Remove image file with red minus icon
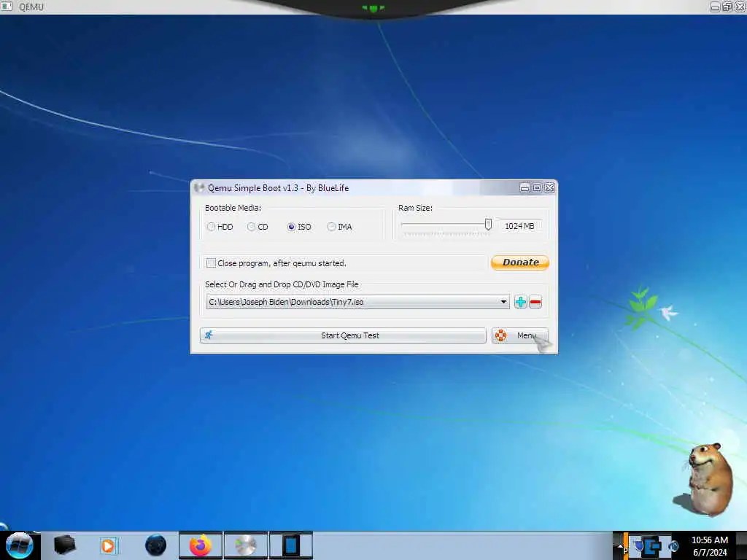The height and width of the screenshot is (560, 747). 535,302
